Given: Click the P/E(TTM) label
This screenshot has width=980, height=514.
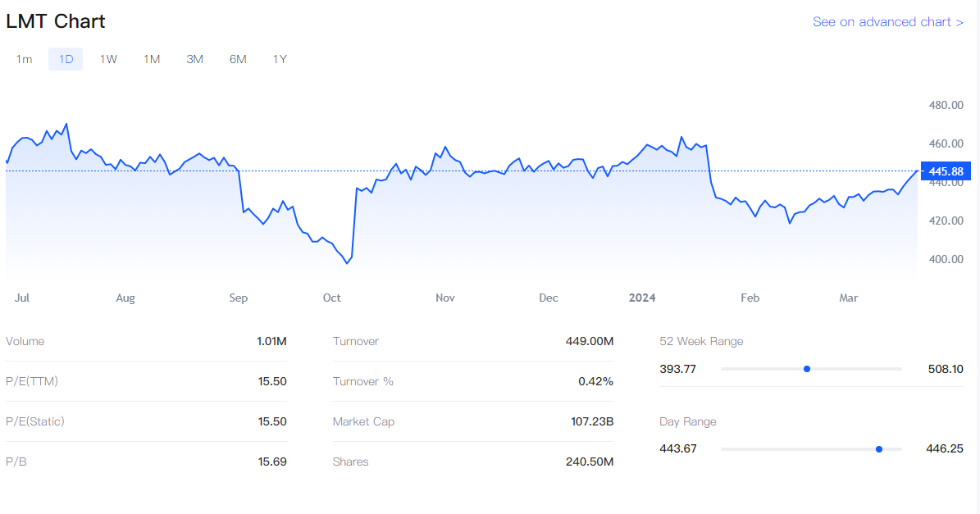Looking at the screenshot, I should [32, 382].
